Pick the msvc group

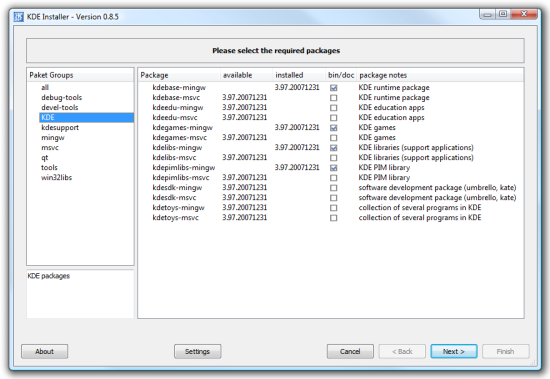pyautogui.click(x=50, y=147)
